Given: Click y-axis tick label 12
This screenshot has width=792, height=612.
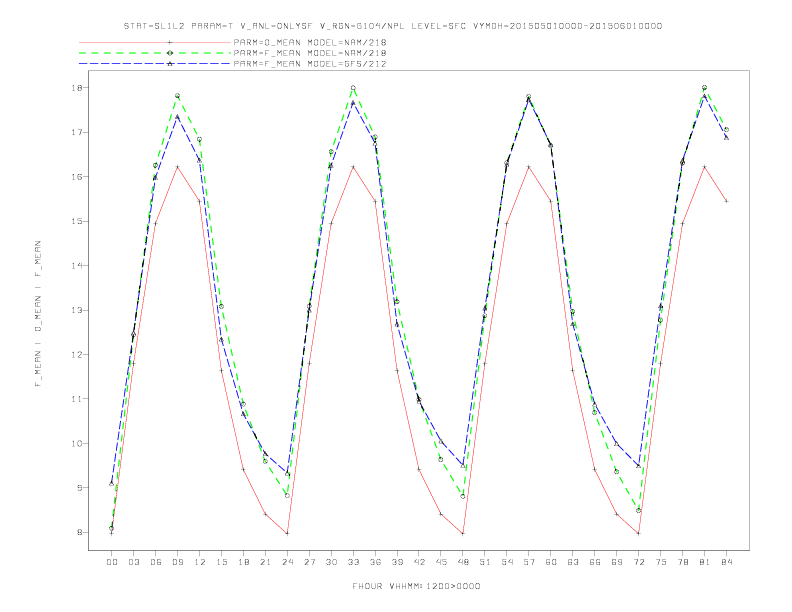Looking at the screenshot, I should pyautogui.click(x=77, y=354).
